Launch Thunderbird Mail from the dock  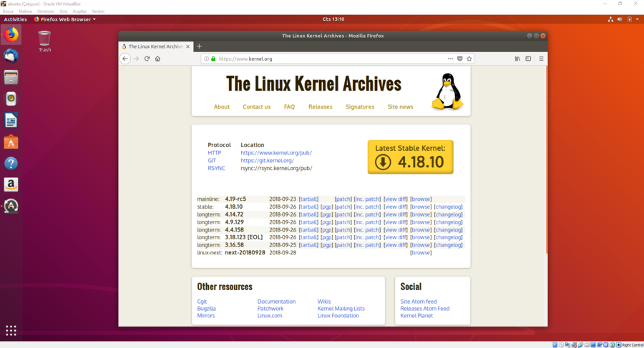[x=11, y=56]
